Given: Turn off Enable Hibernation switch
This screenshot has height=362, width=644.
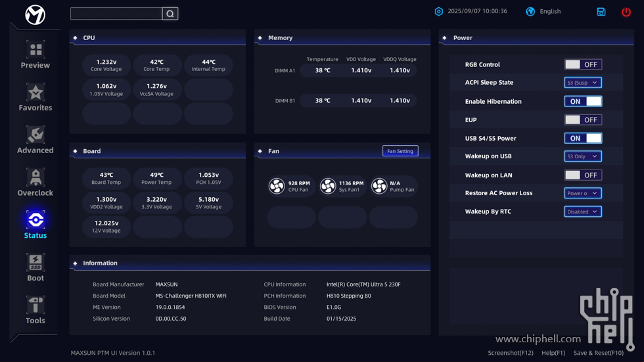Looking at the screenshot, I should click(584, 101).
